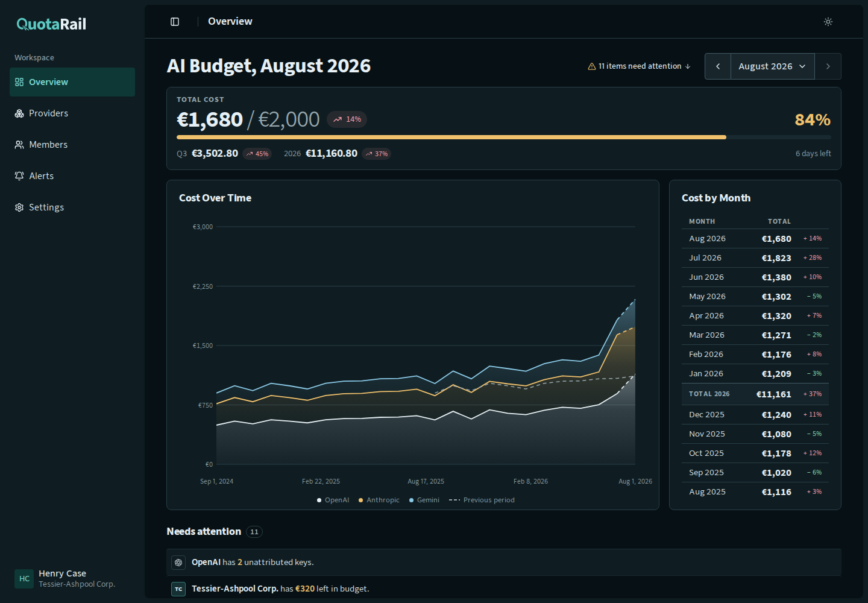Toggle the OpenAI series in legend

point(333,500)
